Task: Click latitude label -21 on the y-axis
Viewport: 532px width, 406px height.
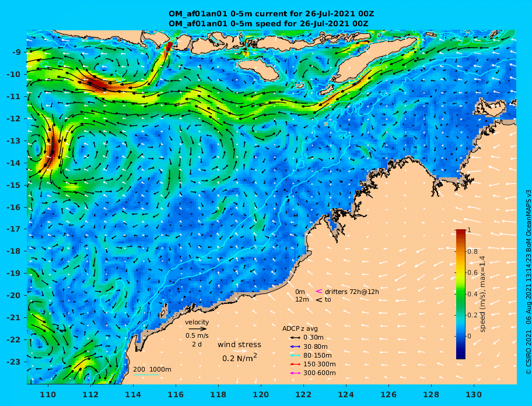Action: [14, 318]
